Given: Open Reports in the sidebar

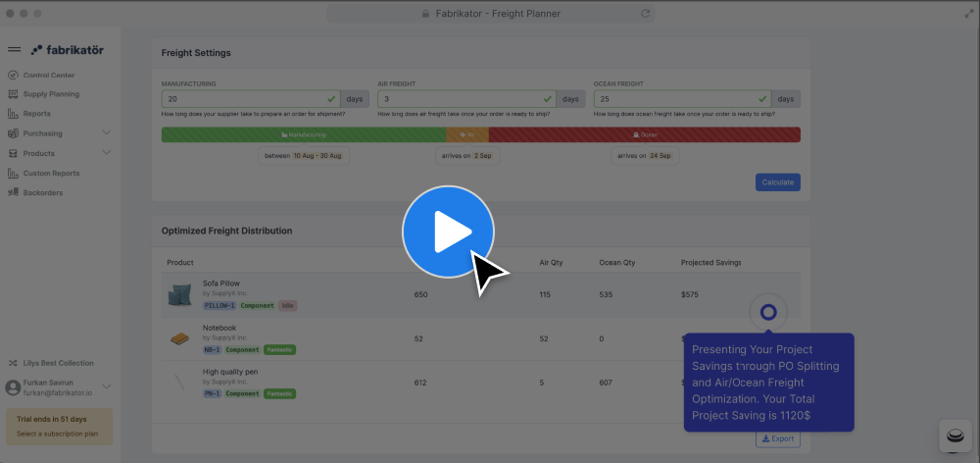Looking at the screenshot, I should (37, 114).
